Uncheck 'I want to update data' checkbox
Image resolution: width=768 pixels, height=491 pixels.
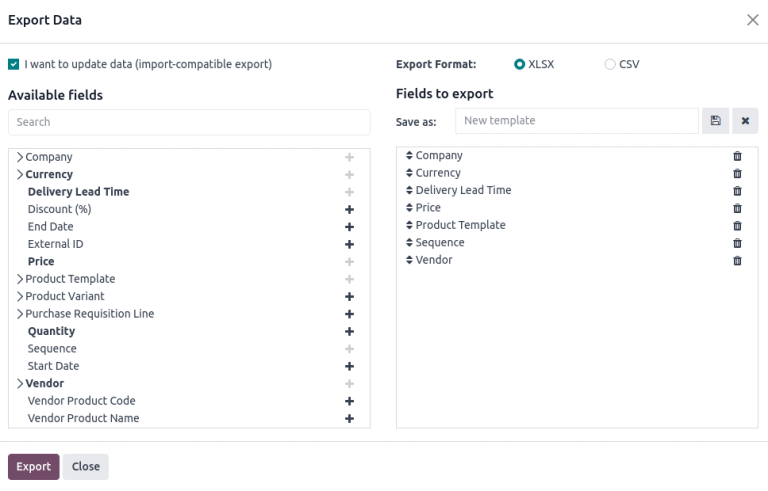(x=13, y=64)
